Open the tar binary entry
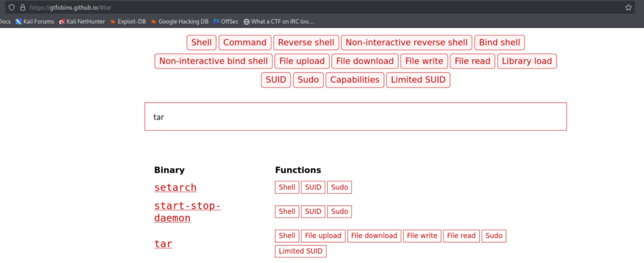The width and height of the screenshot is (644, 263). tap(164, 243)
